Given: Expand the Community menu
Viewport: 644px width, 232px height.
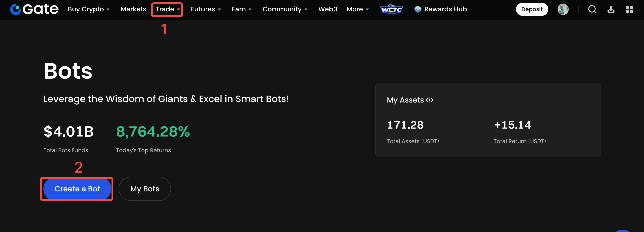Looking at the screenshot, I should (x=285, y=9).
